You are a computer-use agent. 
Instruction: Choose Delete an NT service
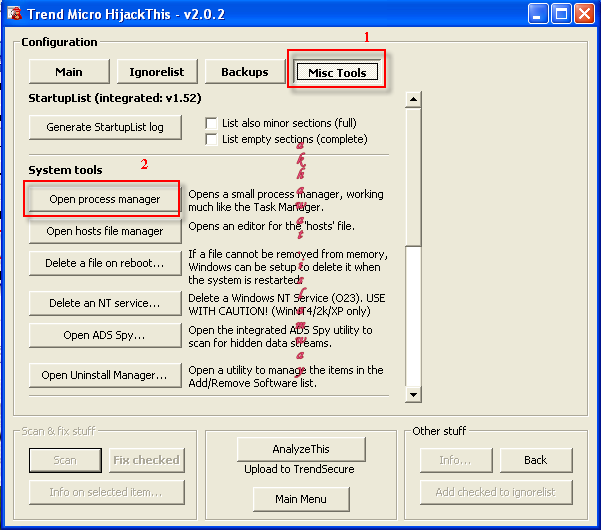pos(105,303)
